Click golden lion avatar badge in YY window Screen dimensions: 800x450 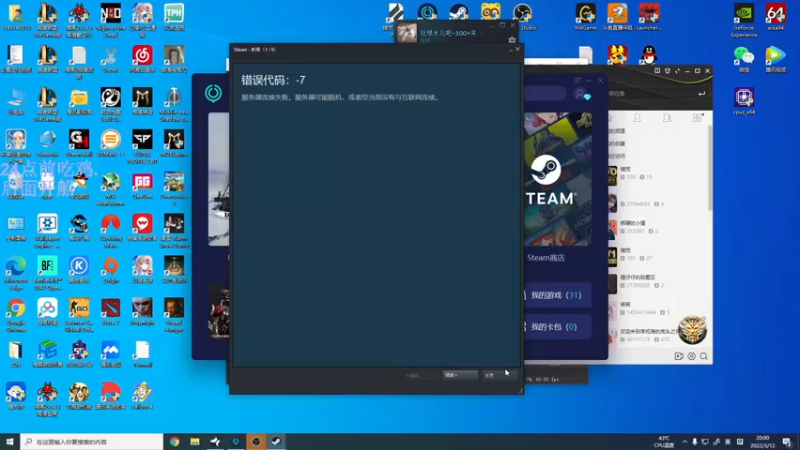pyautogui.click(x=692, y=330)
